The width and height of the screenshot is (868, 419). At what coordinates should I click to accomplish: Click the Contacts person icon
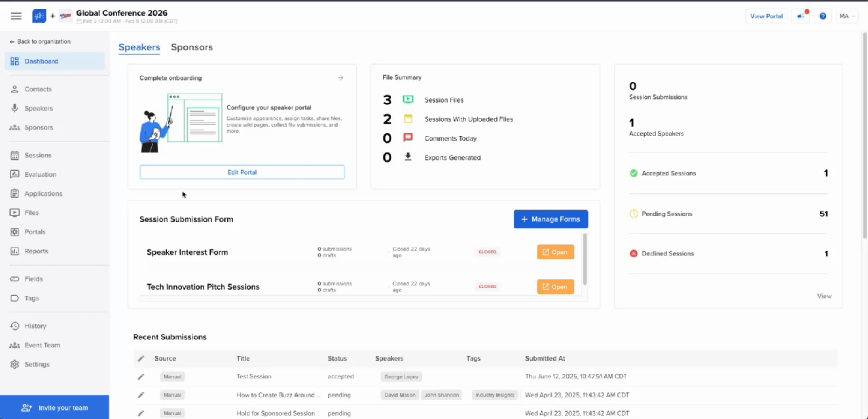point(14,89)
